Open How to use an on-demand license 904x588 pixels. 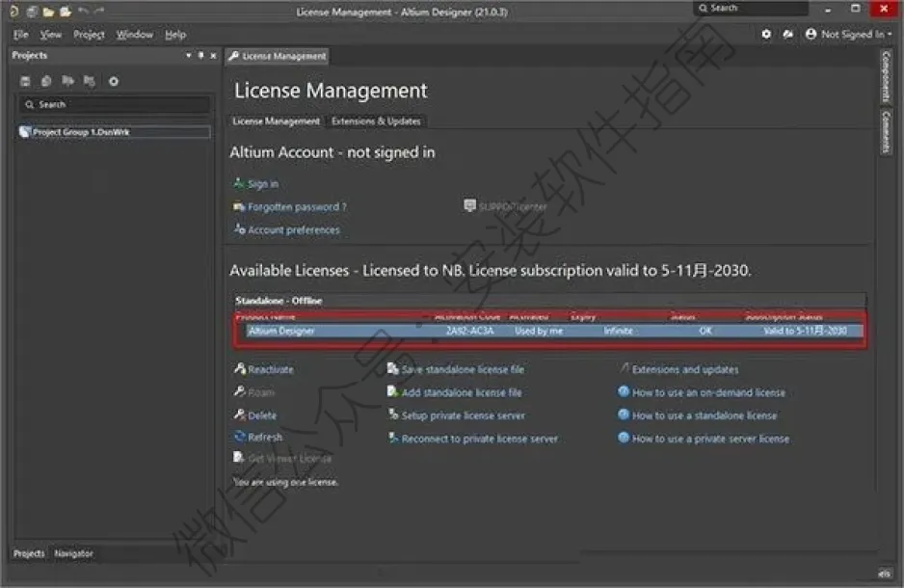[708, 392]
